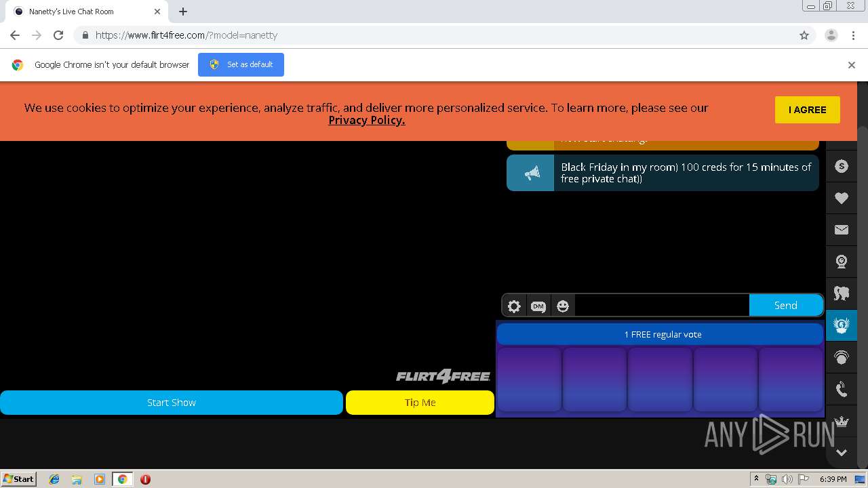
Task: Start Show with the blue button
Action: 172,403
